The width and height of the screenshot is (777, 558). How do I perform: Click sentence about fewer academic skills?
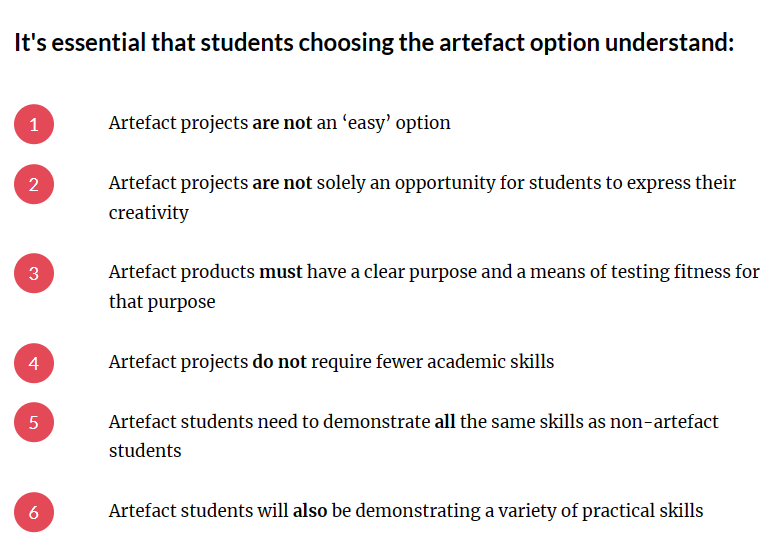click(x=332, y=362)
